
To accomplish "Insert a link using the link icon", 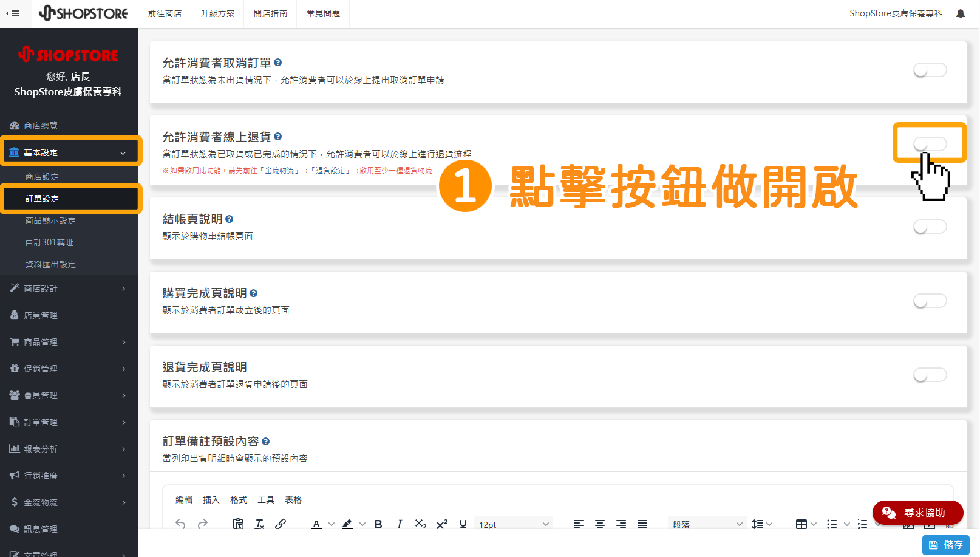I will click(x=281, y=524).
